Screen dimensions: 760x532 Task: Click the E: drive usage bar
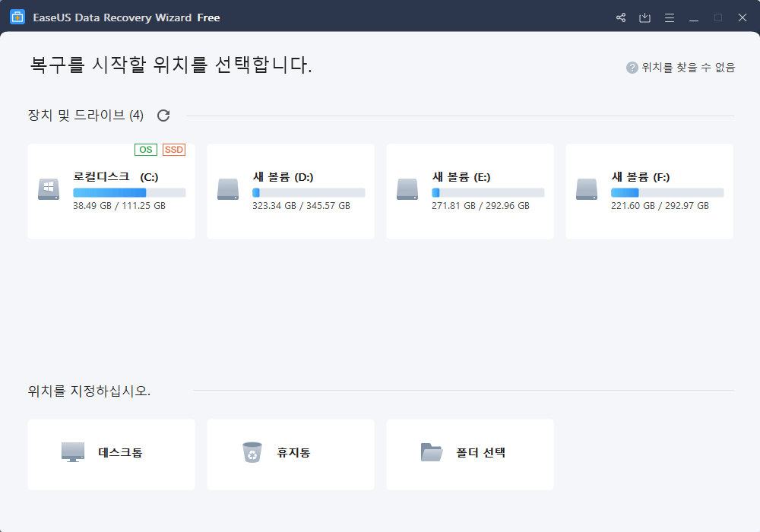click(x=488, y=193)
